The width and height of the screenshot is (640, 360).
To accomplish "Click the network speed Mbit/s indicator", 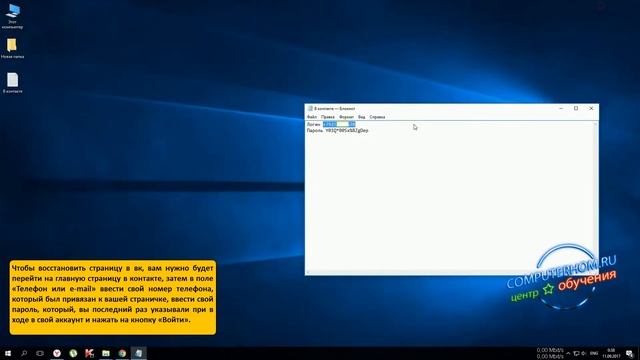I will point(550,353).
